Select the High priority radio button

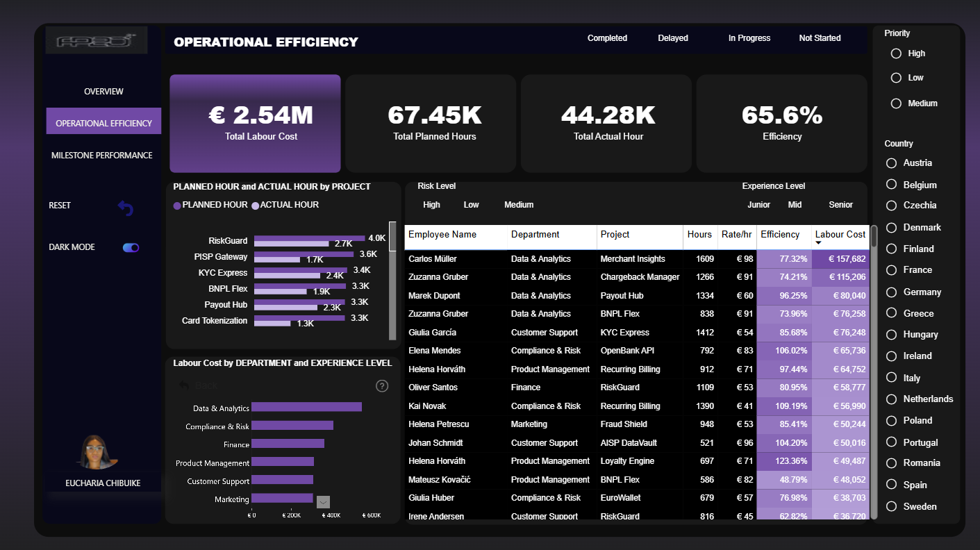pyautogui.click(x=896, y=53)
